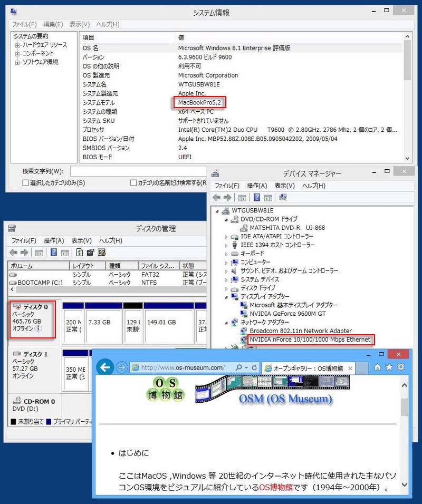Open Help menu in Disk Management
The height and width of the screenshot is (504, 422).
(111, 241)
